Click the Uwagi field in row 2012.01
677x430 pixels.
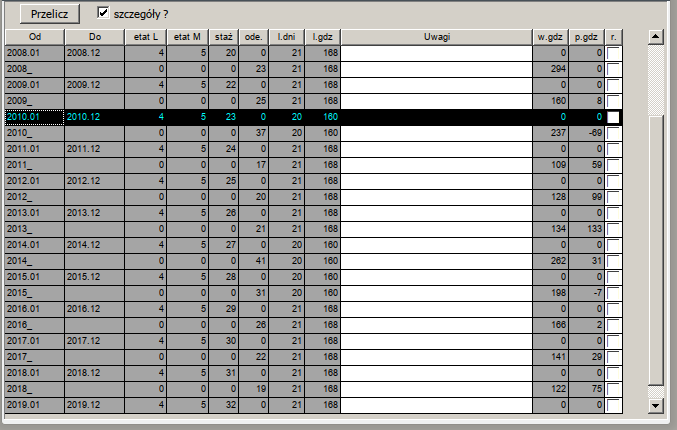click(x=436, y=181)
